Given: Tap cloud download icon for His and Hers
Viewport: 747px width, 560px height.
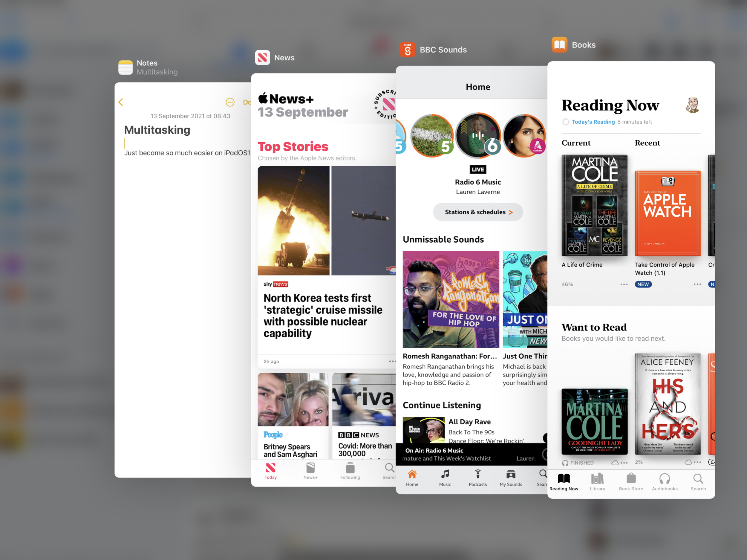Looking at the screenshot, I should 688,462.
